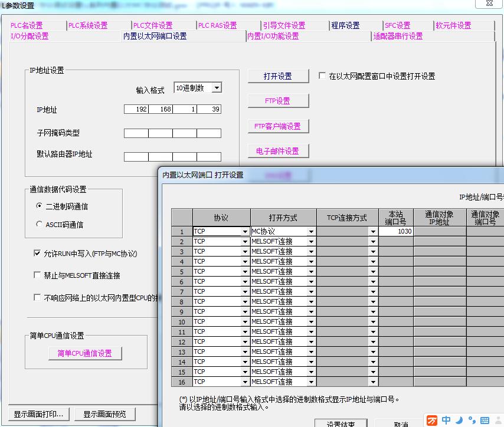
Task: Switch to the PLC系统设置 tab
Action: coord(88,25)
